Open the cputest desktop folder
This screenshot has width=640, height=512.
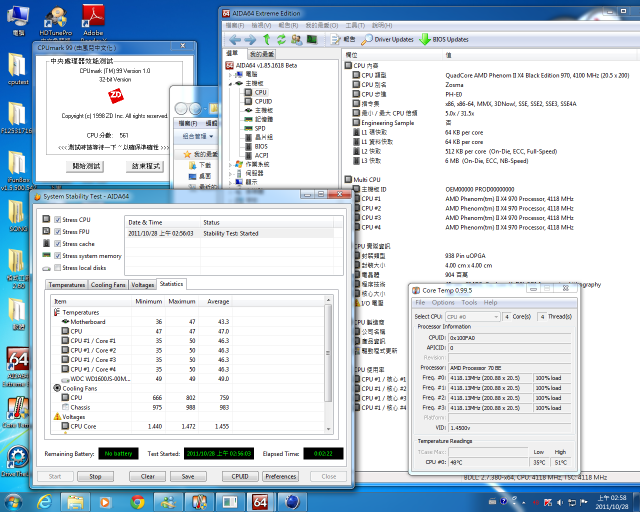coord(18,69)
